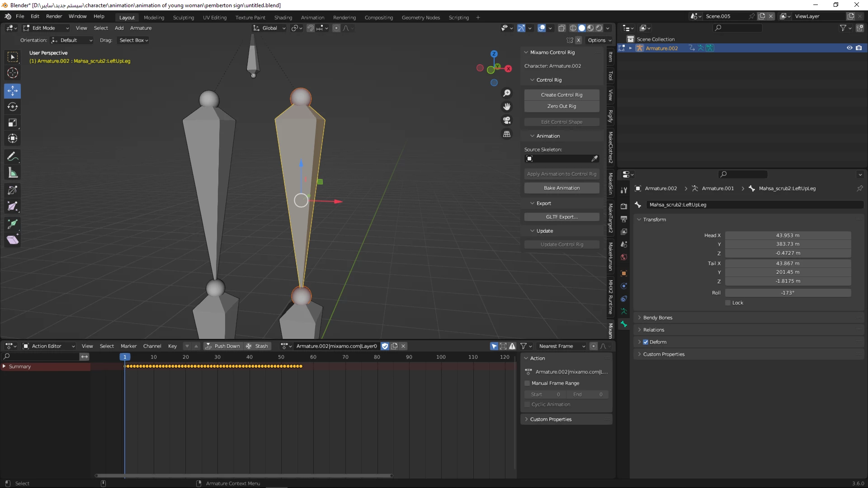Select the Scale tool in toolbar
Screen dimensions: 868x488
coord(13,123)
